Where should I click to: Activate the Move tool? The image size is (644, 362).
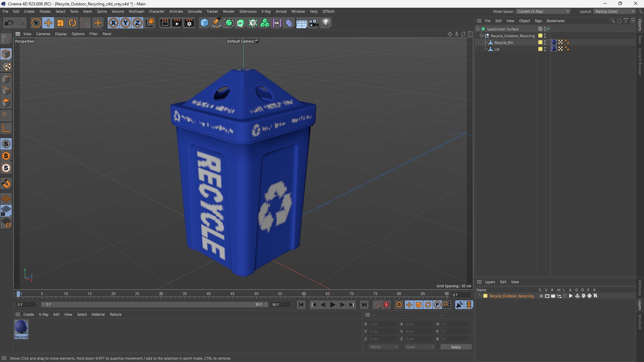coord(48,23)
